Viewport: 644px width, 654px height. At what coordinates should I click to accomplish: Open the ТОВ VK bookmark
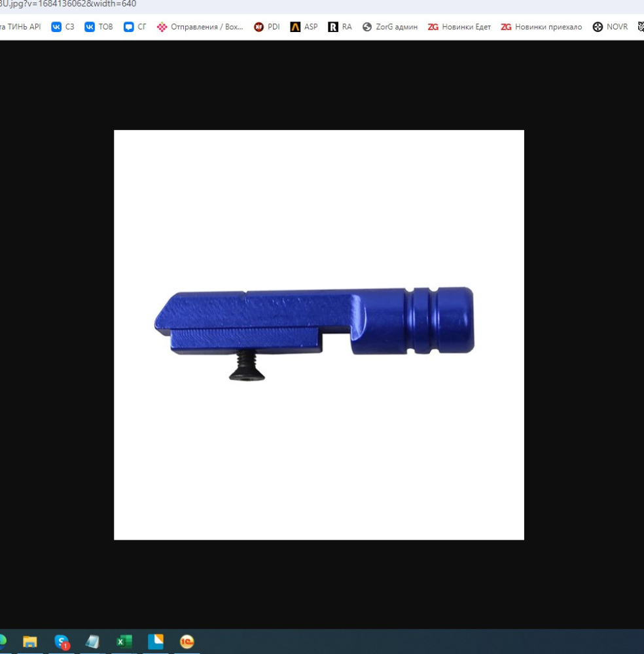(99, 27)
